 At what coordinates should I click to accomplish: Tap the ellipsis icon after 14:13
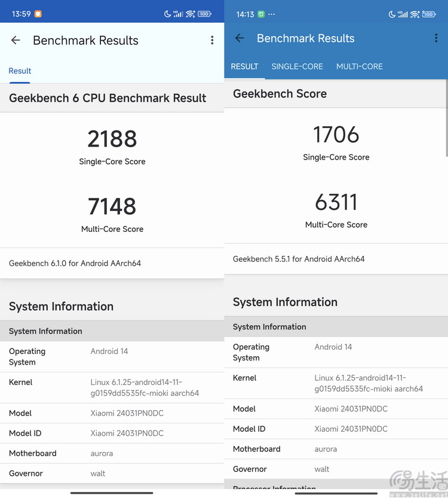point(272,14)
